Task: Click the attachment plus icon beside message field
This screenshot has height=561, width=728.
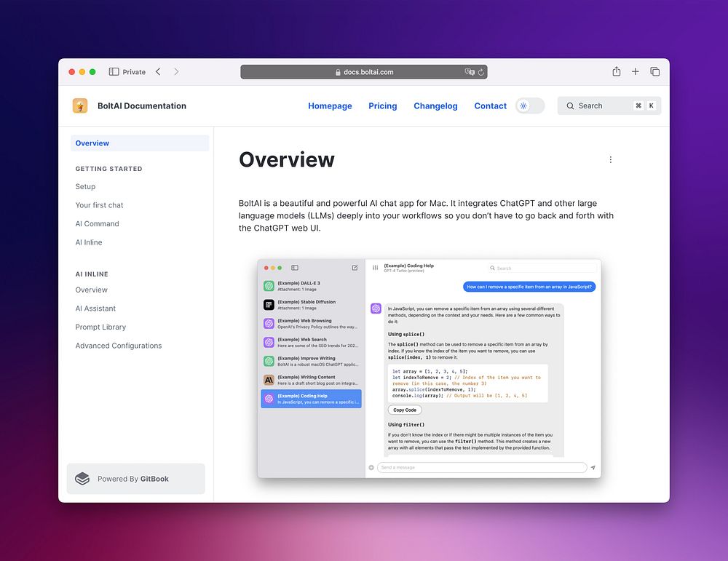Action: tap(371, 467)
